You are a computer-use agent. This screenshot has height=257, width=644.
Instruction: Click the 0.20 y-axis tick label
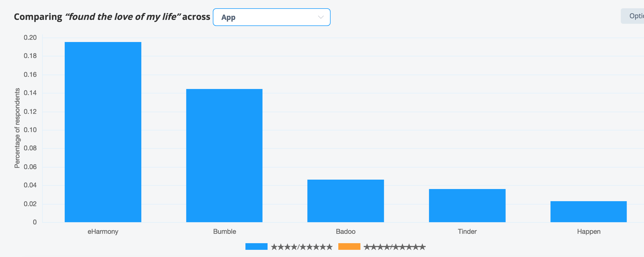pyautogui.click(x=30, y=38)
